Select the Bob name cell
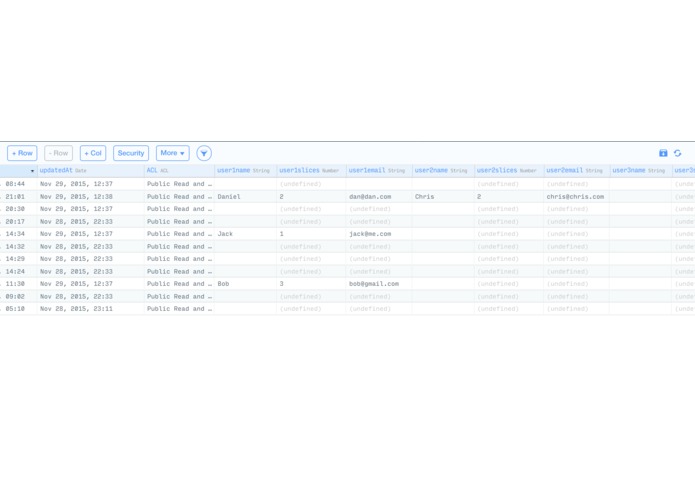The height and width of the screenshot is (494, 695). tap(246, 284)
